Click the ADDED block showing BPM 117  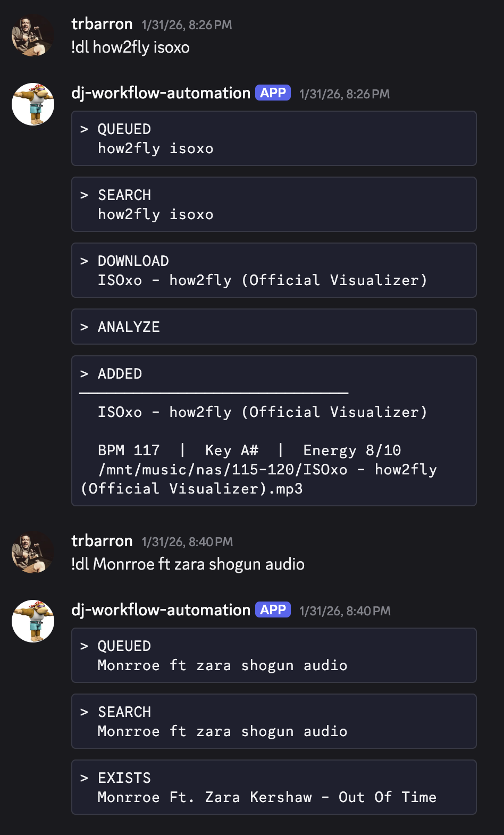click(x=274, y=430)
